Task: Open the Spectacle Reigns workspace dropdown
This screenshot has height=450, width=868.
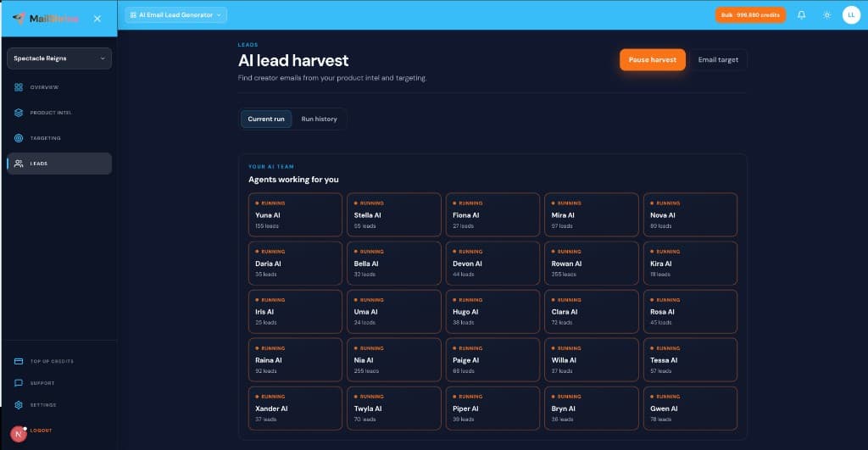Action: 59,58
